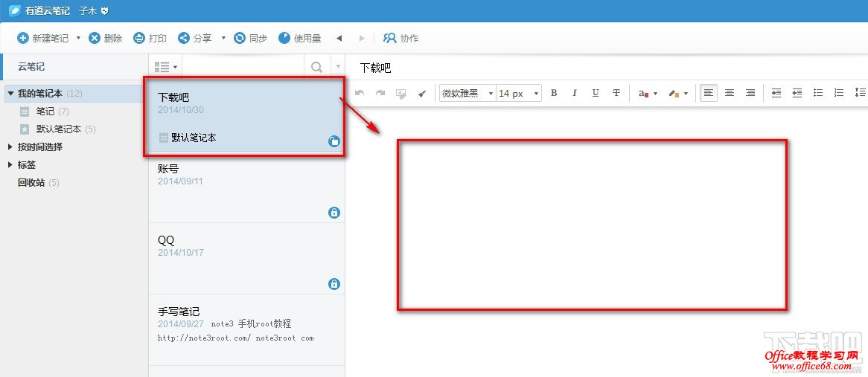This screenshot has width=868, height=377.
Task: Click the redo icon
Action: tap(380, 94)
